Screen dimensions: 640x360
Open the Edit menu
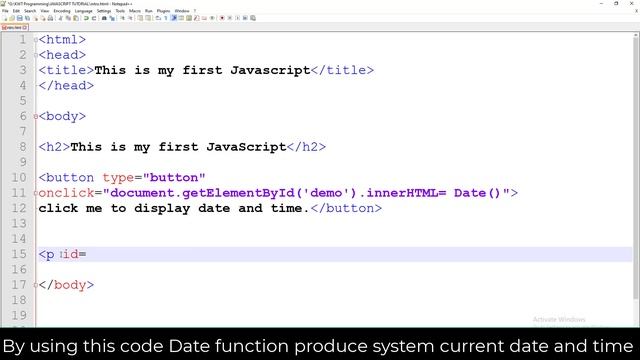tap(16, 11)
